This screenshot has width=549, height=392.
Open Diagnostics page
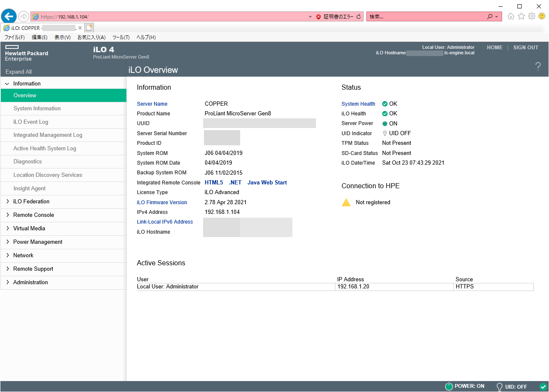click(x=64, y=162)
